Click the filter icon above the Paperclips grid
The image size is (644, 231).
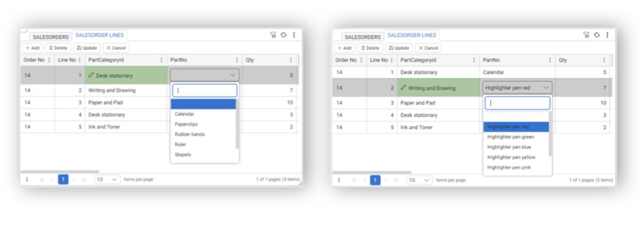[x=273, y=35]
